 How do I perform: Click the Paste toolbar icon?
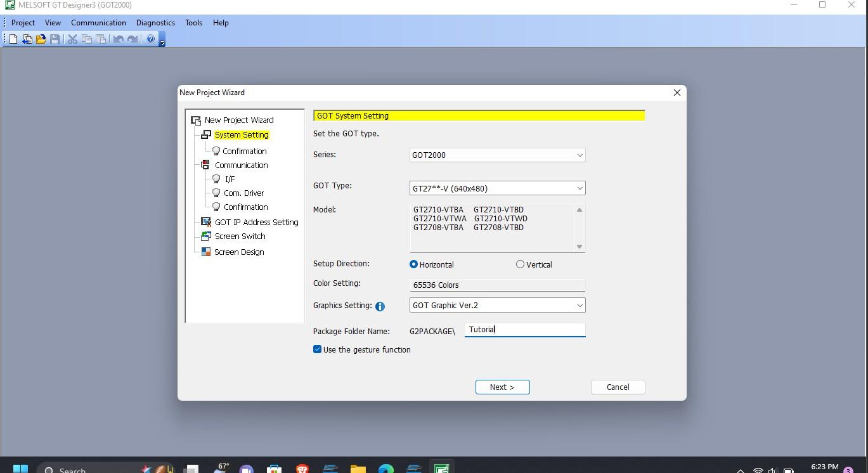(100, 39)
